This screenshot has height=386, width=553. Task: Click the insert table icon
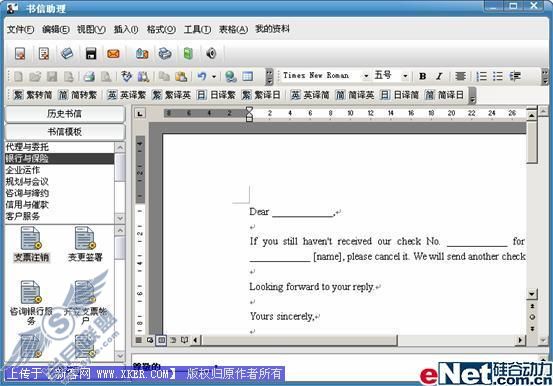point(248,76)
